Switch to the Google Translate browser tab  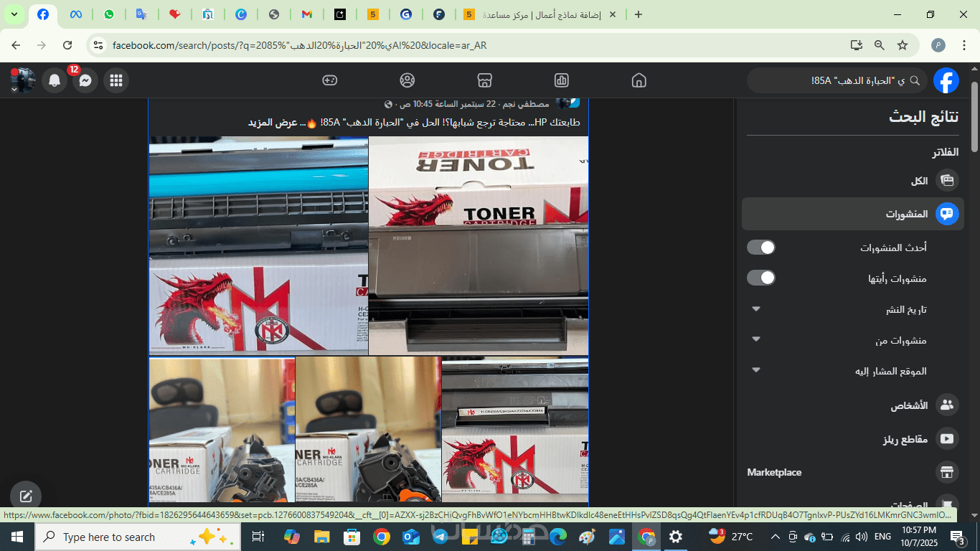[x=142, y=14]
